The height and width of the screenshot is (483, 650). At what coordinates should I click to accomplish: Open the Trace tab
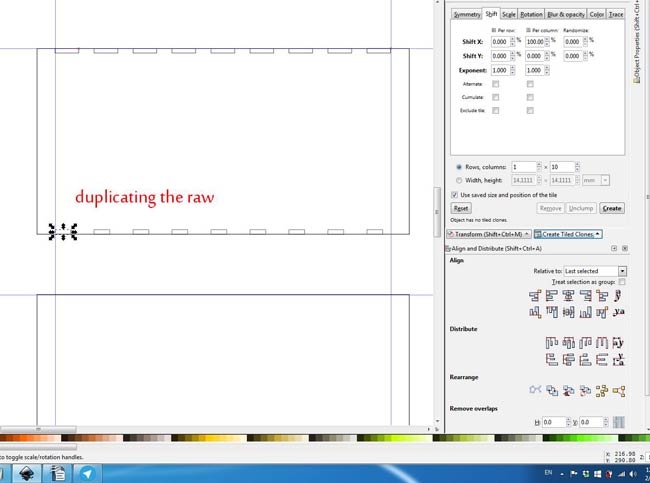(x=616, y=15)
